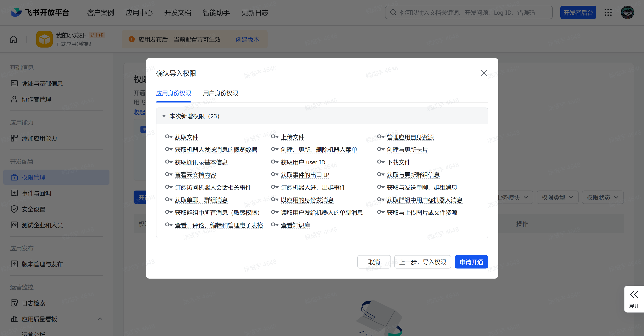The width and height of the screenshot is (644, 336).
Task: Click the key icon beside 下载文件
Action: tap(381, 162)
